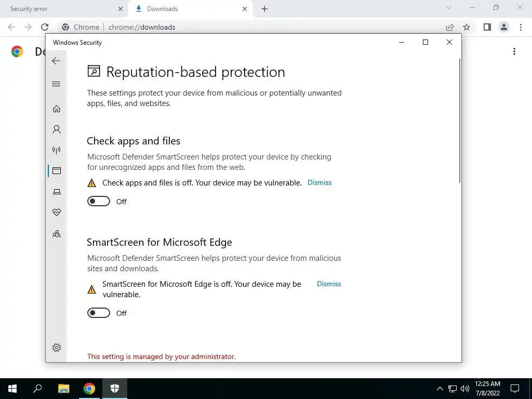Reload the Chrome page
This screenshot has height=399, width=532.
pyautogui.click(x=45, y=27)
